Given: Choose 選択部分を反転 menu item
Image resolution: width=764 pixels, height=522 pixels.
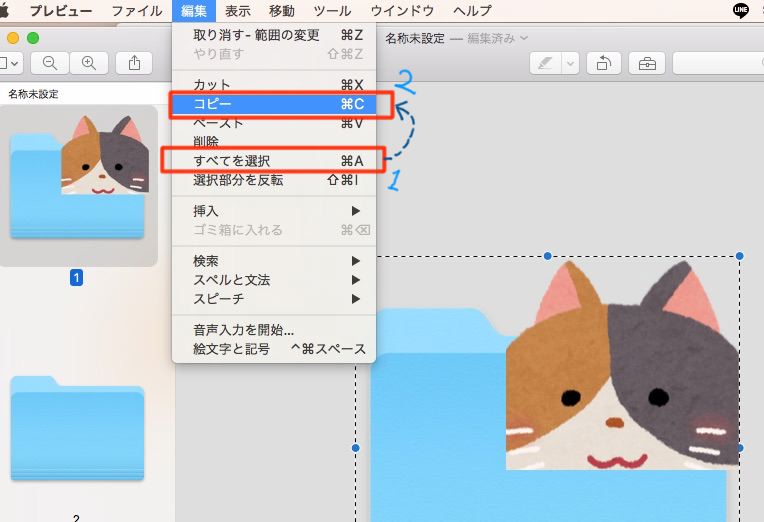Looking at the screenshot, I should pos(274,180).
